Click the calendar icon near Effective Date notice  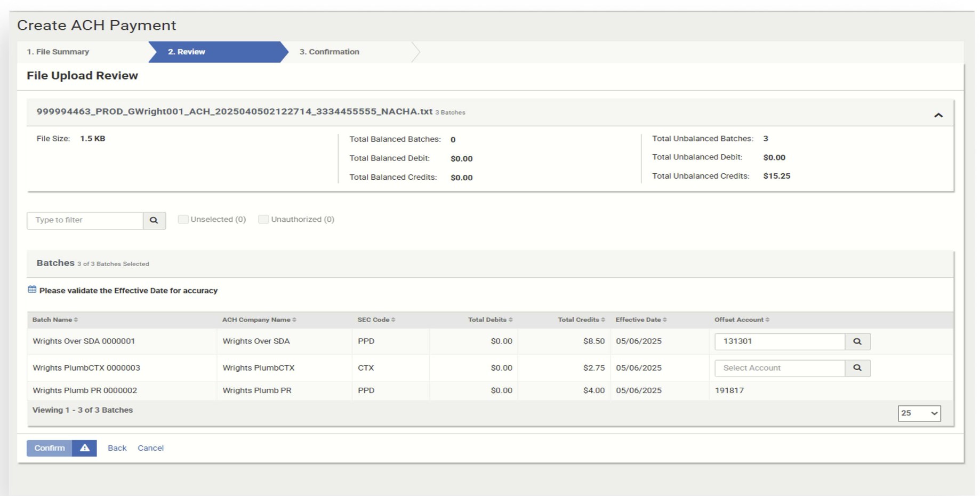[x=32, y=290]
